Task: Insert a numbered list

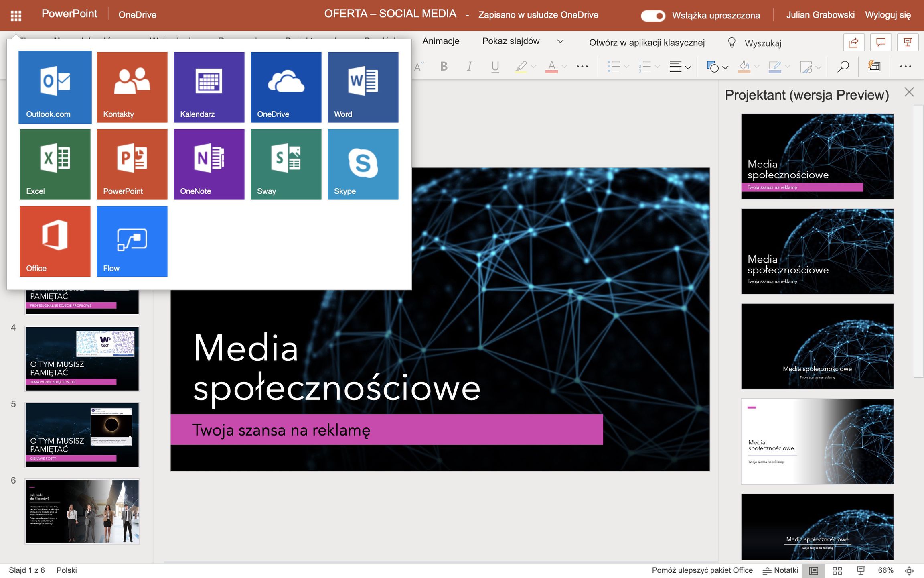Action: pos(644,66)
